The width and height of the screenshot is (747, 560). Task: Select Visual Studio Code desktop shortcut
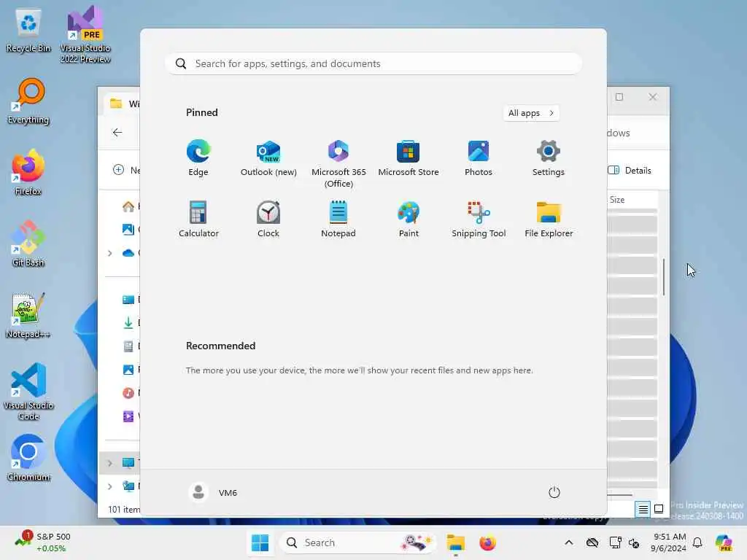point(28,392)
